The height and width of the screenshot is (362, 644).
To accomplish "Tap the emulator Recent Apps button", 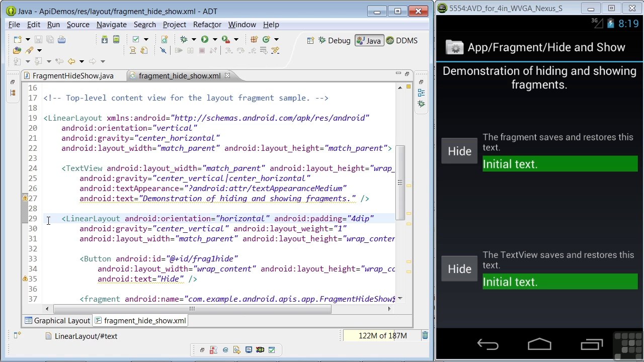I will click(x=592, y=344).
